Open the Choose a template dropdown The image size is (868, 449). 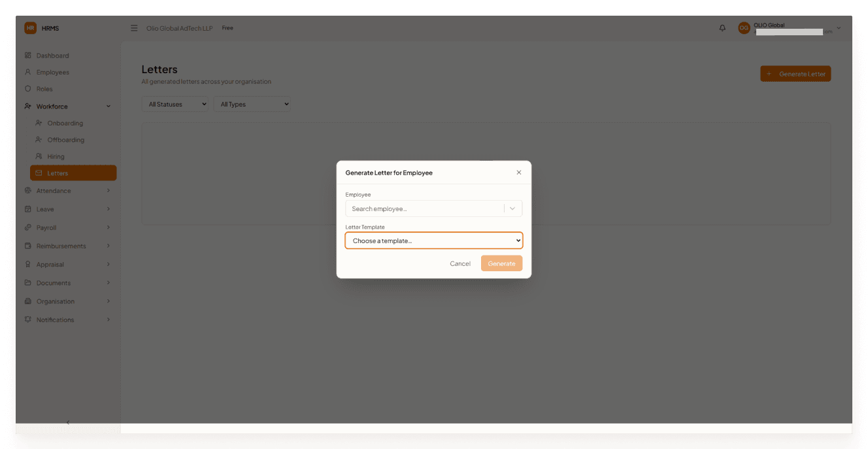coord(434,241)
